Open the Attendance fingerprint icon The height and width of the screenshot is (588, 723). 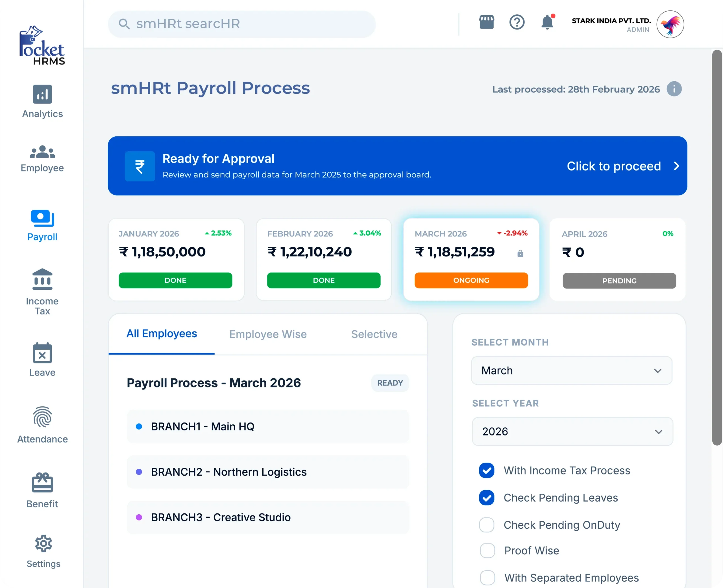42,417
